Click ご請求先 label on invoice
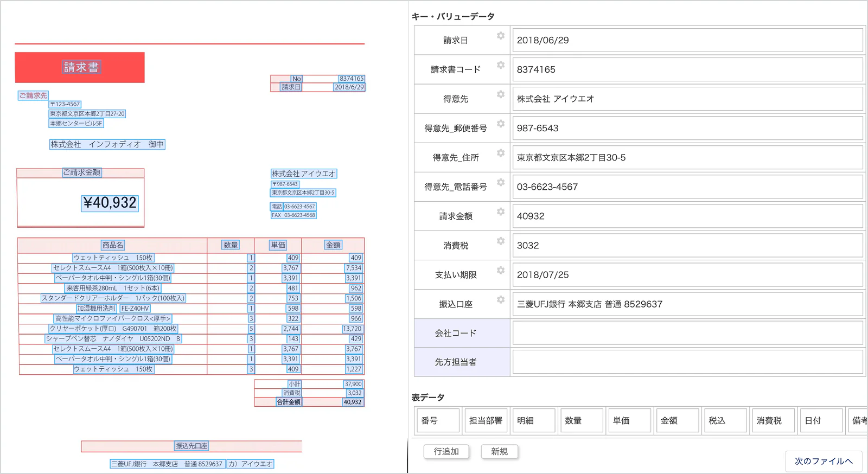Screen dimensions: 868x474 (33, 95)
